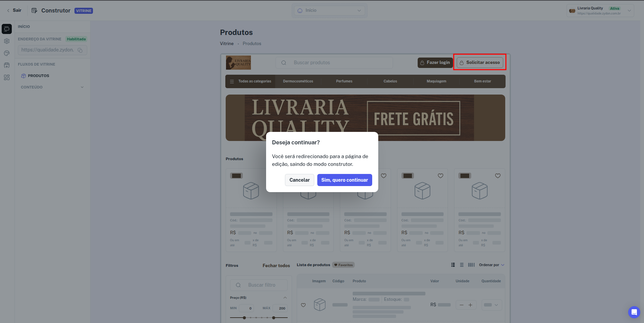
Task: Click the search magnifier in Buscar produtos
Action: coord(284,63)
